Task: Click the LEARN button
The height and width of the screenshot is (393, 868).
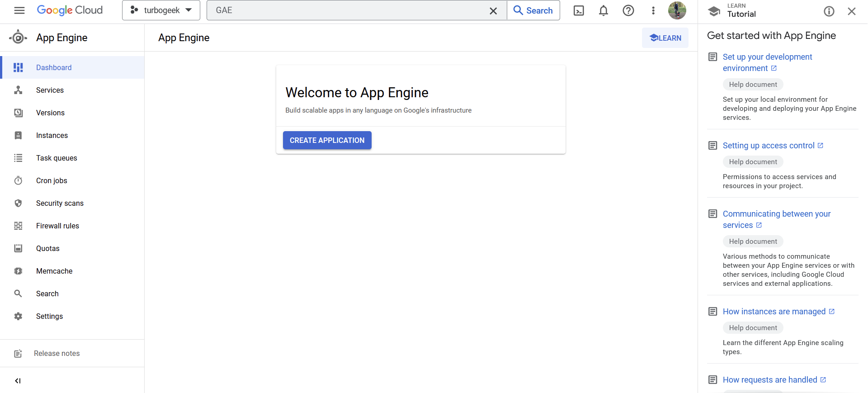Action: coord(665,38)
